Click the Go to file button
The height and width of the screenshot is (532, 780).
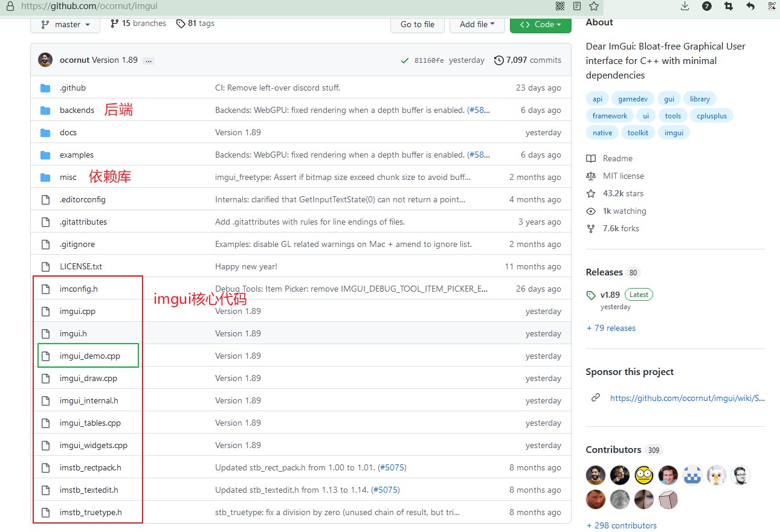coord(417,24)
